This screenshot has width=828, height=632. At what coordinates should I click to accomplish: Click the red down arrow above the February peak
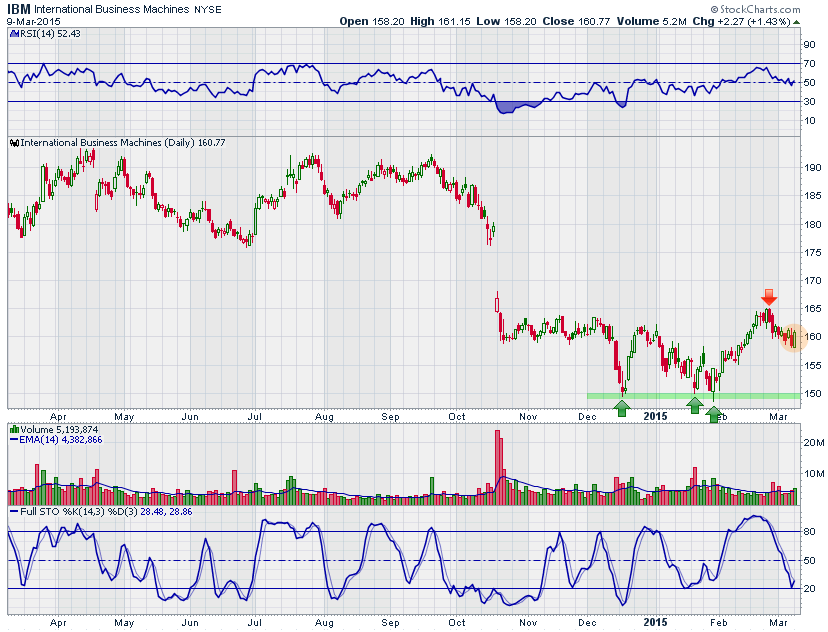click(x=769, y=297)
